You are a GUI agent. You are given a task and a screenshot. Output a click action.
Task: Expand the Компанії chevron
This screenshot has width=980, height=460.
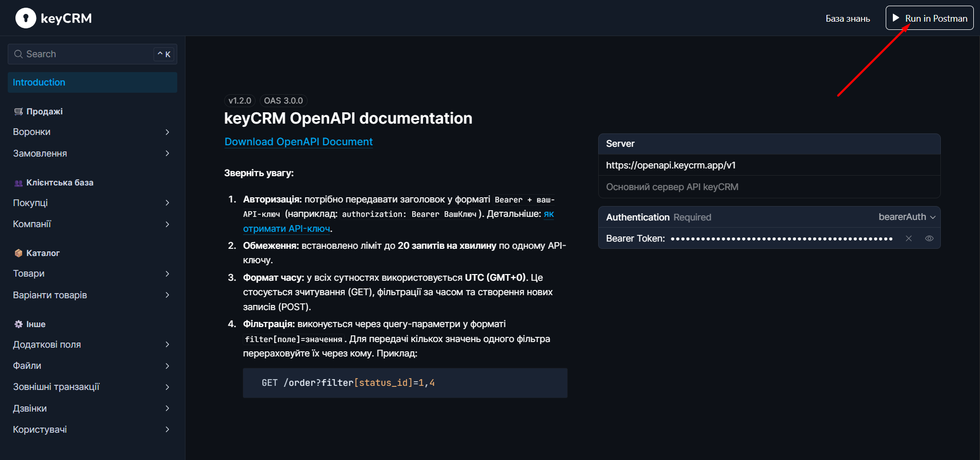[x=167, y=224]
